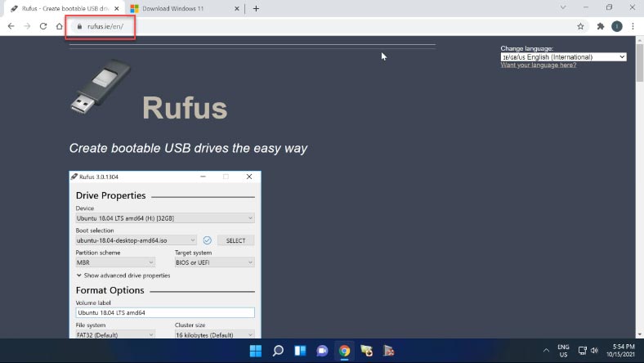Reload the Rufus page

point(43,26)
